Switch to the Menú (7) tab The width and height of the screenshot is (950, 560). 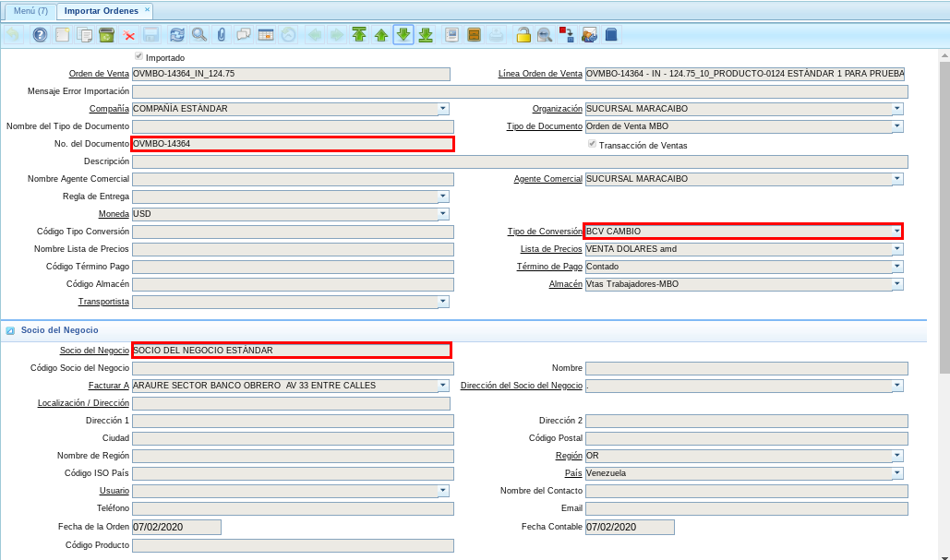[x=30, y=11]
